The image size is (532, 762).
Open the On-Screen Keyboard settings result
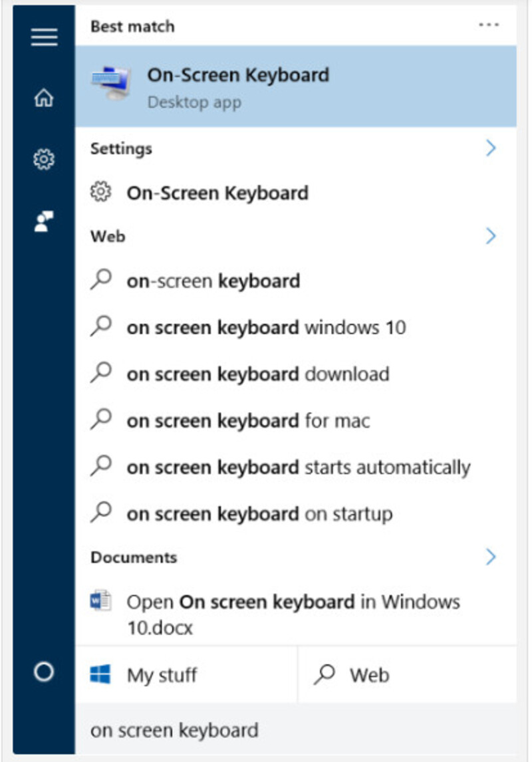pos(296,193)
